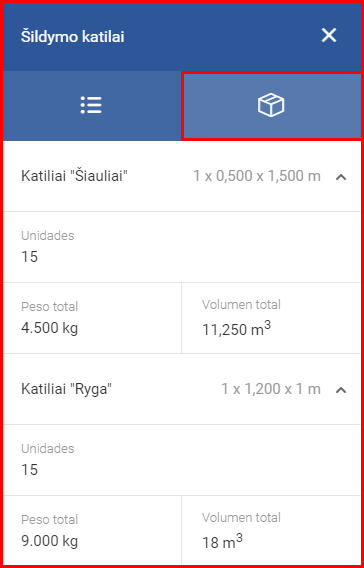Click Volumen total 11,250 m³
364x568 pixels.
tap(237, 329)
